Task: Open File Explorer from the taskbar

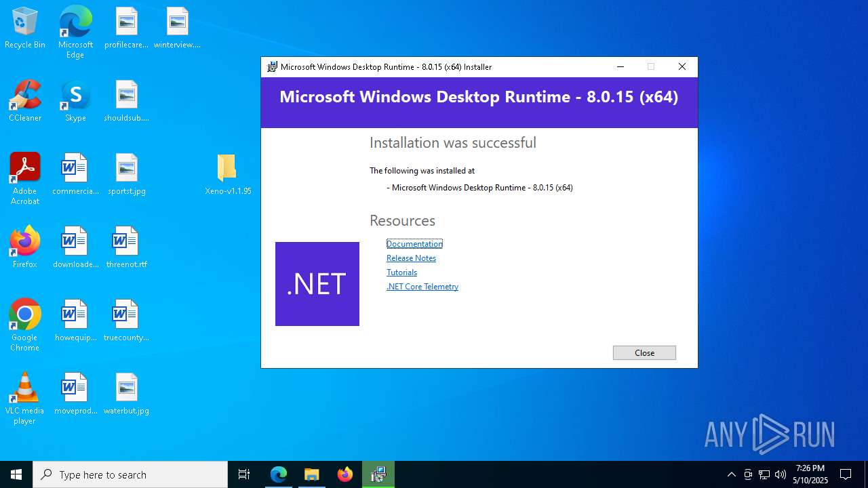Action: coord(311,474)
